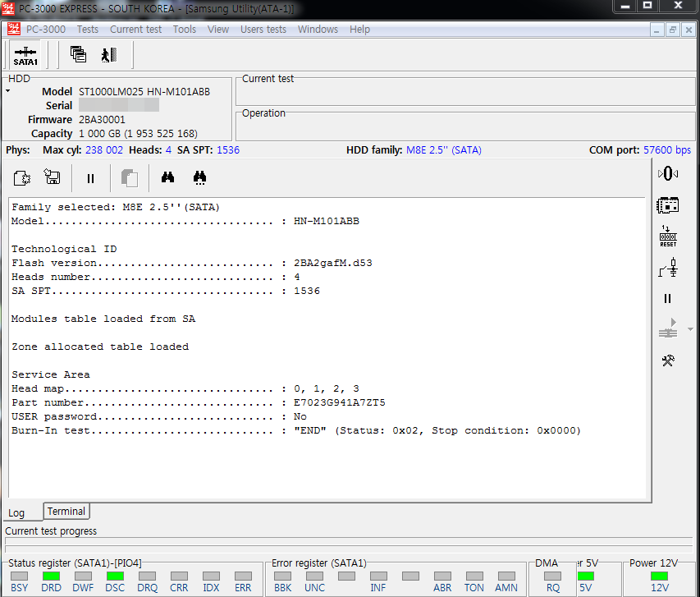The height and width of the screenshot is (597, 700).
Task: Click the TON error indicator
Action: click(x=474, y=576)
